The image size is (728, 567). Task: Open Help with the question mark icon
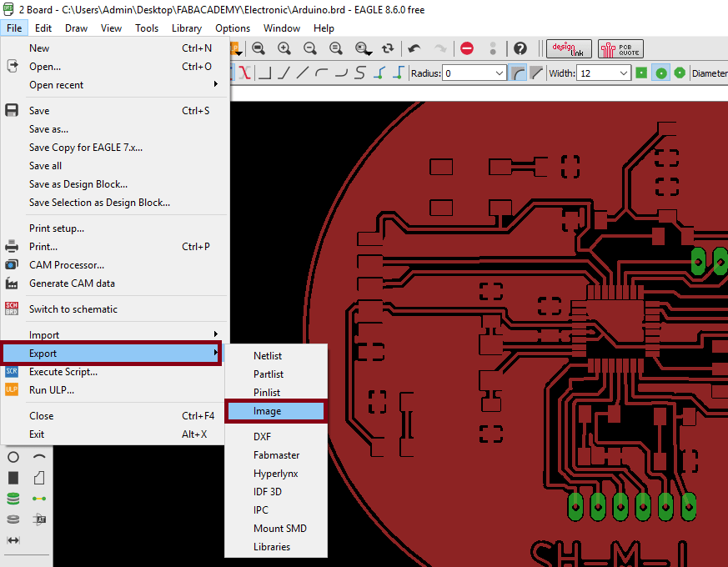coord(520,48)
